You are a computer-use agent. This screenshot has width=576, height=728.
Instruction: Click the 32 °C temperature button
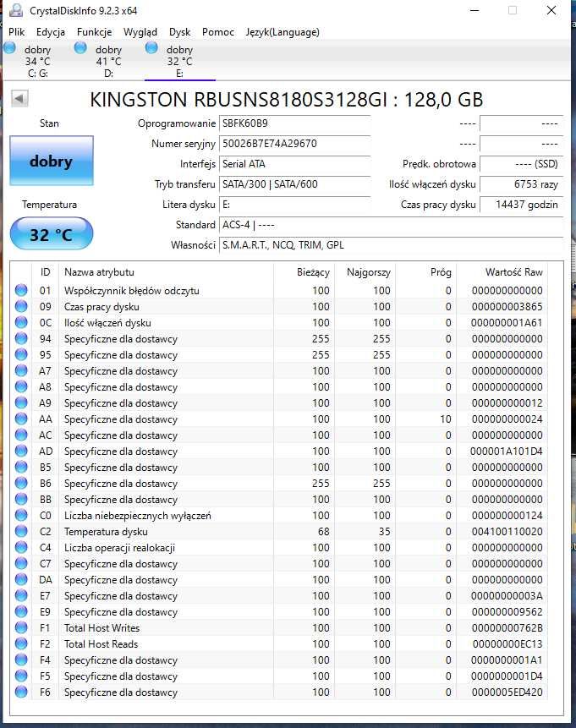tap(51, 233)
